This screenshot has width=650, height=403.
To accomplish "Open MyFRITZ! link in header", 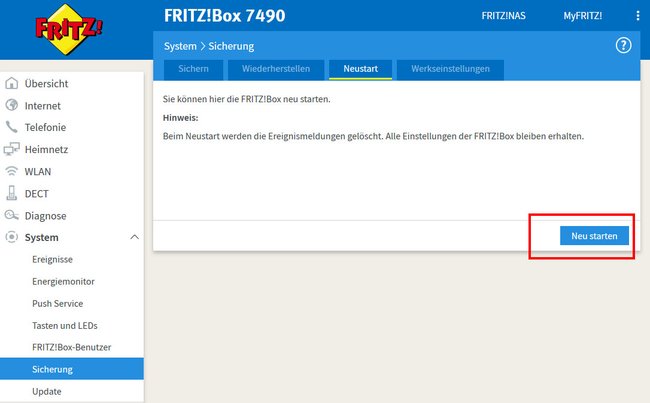I will 582,16.
